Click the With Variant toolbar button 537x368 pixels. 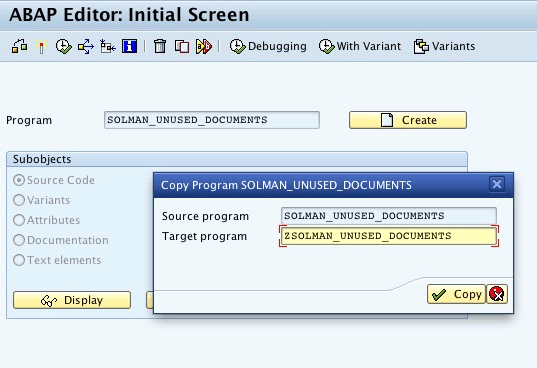(x=360, y=46)
